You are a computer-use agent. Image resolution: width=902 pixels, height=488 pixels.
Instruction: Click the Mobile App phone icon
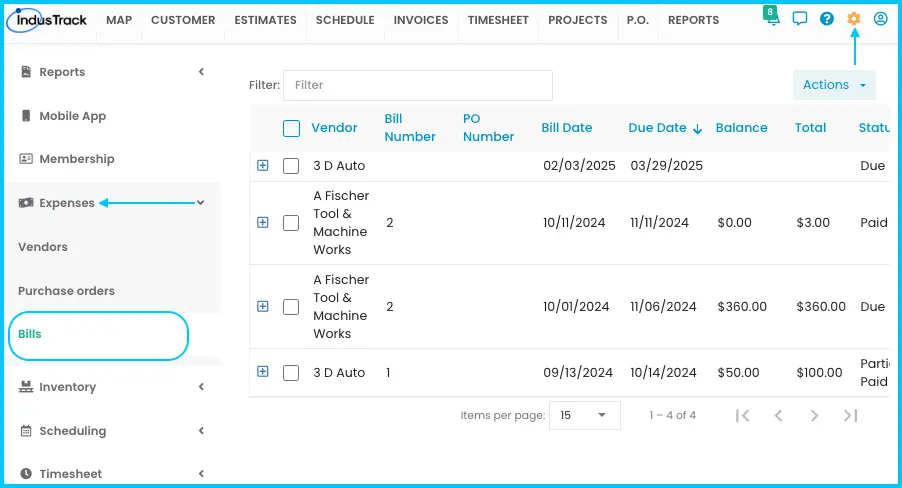coord(26,116)
